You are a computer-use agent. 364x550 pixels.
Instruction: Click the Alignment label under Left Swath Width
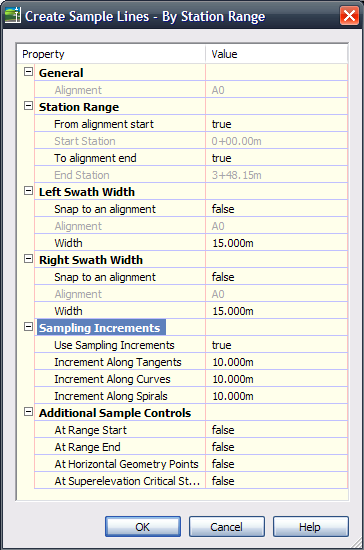(78, 226)
